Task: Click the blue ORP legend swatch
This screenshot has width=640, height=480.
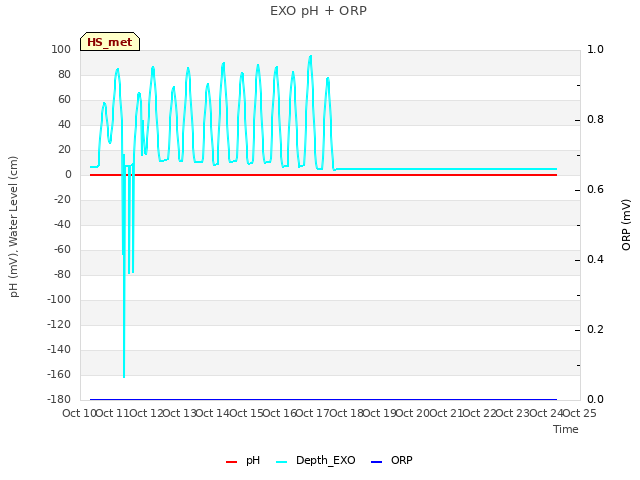Action: (x=376, y=462)
